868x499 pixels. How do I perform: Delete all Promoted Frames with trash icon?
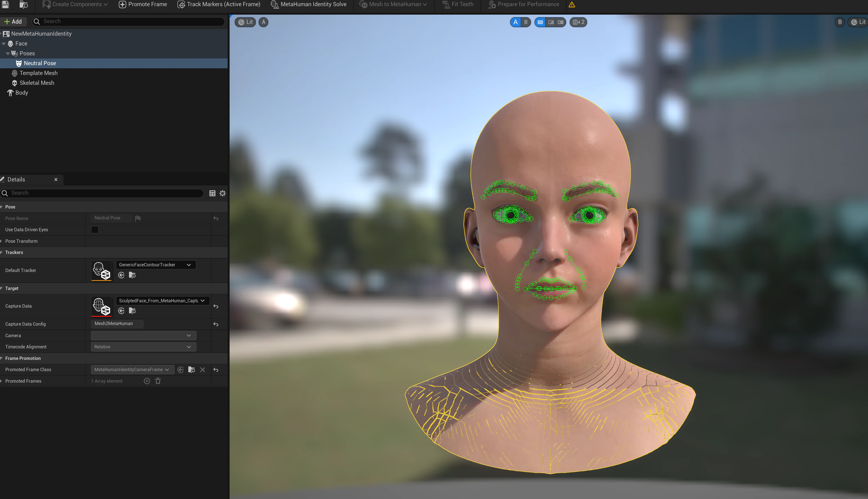(158, 381)
